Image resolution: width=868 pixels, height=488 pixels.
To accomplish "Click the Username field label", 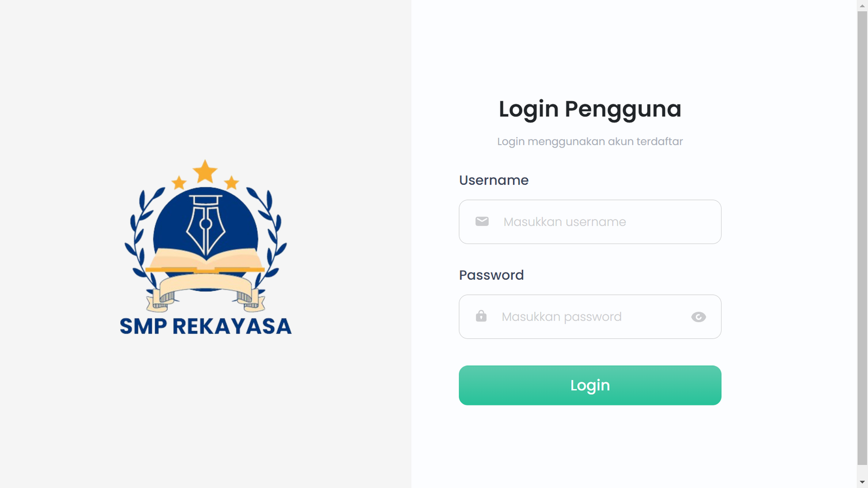I will pyautogui.click(x=494, y=180).
